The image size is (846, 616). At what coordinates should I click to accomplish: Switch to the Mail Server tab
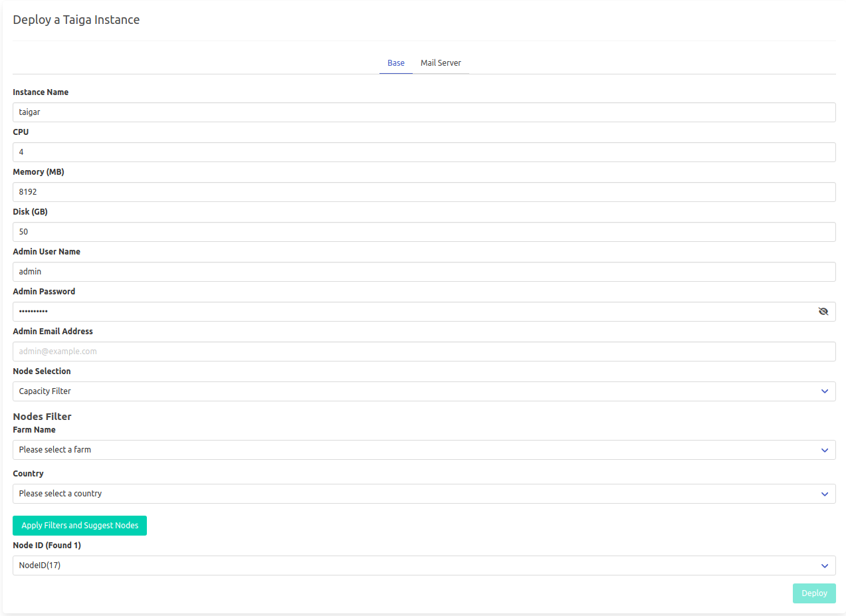coord(441,63)
